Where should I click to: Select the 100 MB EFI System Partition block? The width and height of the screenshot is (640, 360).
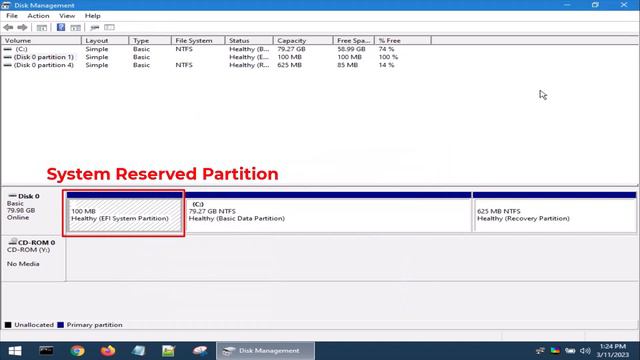[x=124, y=213]
